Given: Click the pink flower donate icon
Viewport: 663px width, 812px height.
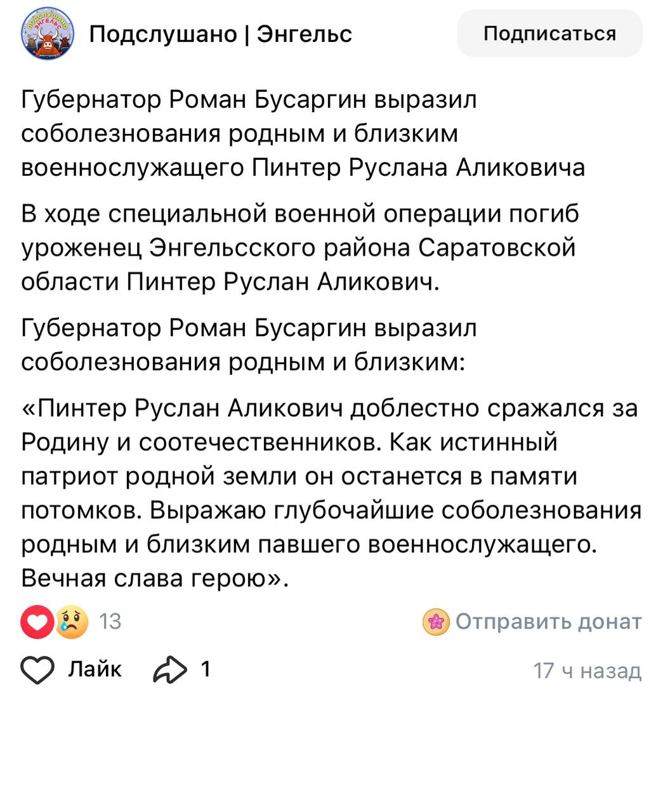Looking at the screenshot, I should (436, 622).
